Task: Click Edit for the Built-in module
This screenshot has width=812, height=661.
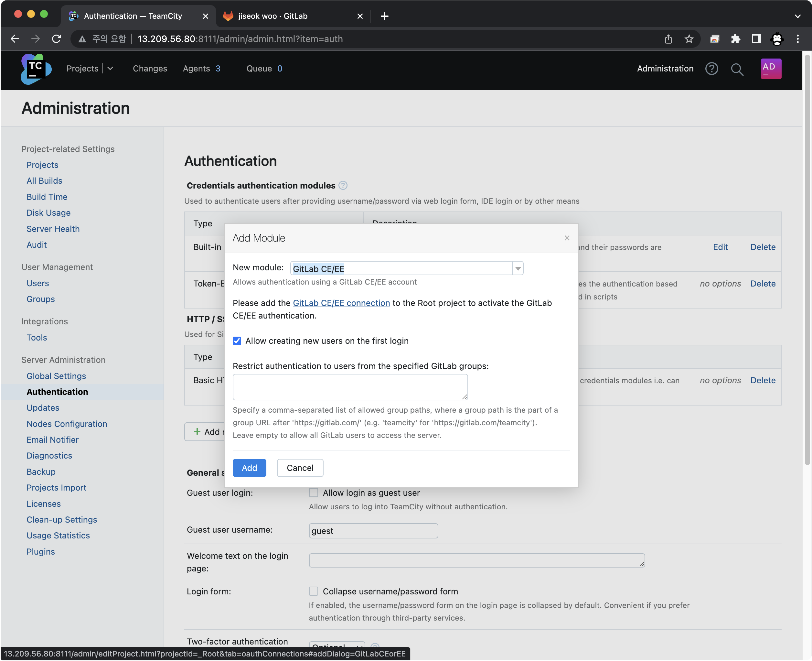Action: (720, 247)
